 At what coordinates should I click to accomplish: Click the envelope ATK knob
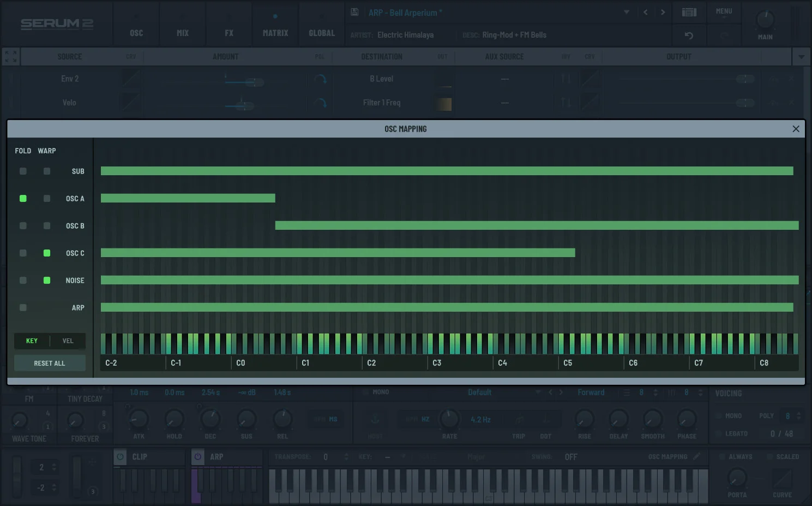pyautogui.click(x=139, y=419)
